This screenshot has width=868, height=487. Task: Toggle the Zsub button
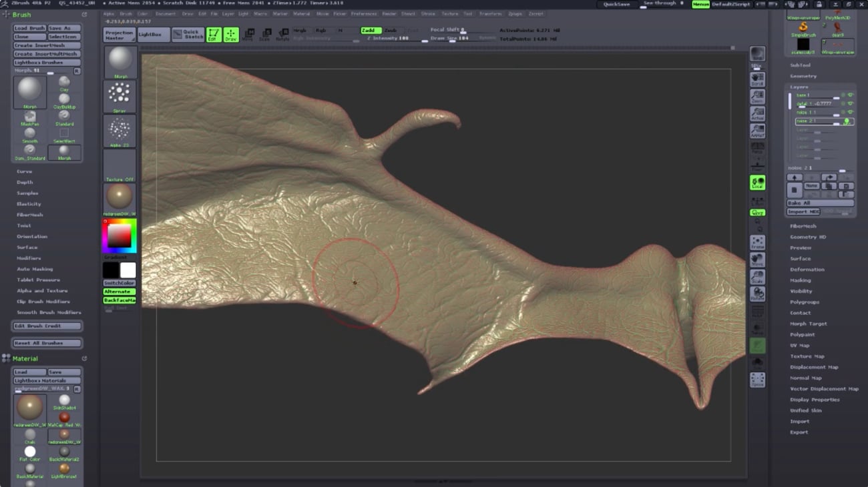[x=392, y=31]
